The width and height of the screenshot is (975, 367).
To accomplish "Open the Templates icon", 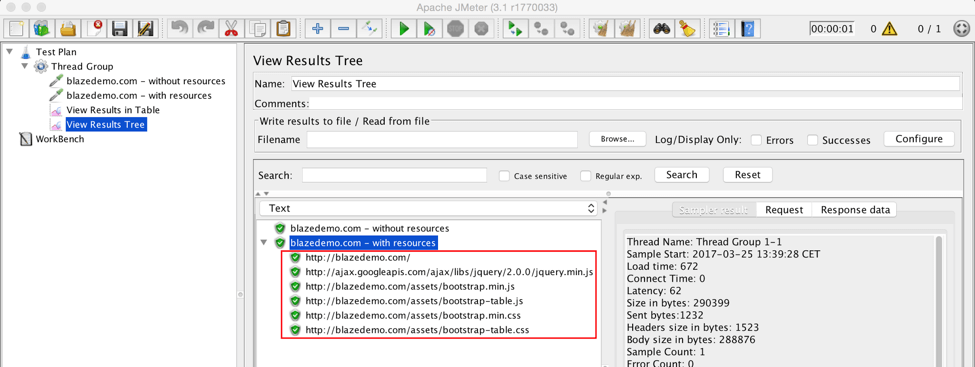I will point(42,29).
